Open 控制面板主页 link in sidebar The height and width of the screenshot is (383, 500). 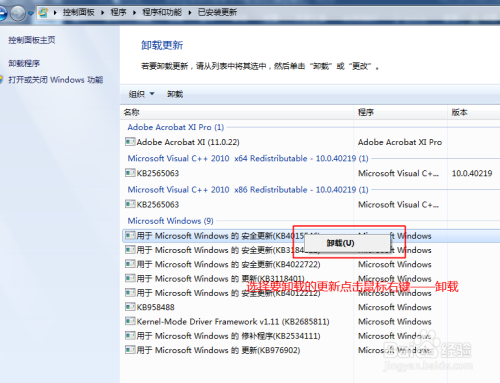pos(32,40)
